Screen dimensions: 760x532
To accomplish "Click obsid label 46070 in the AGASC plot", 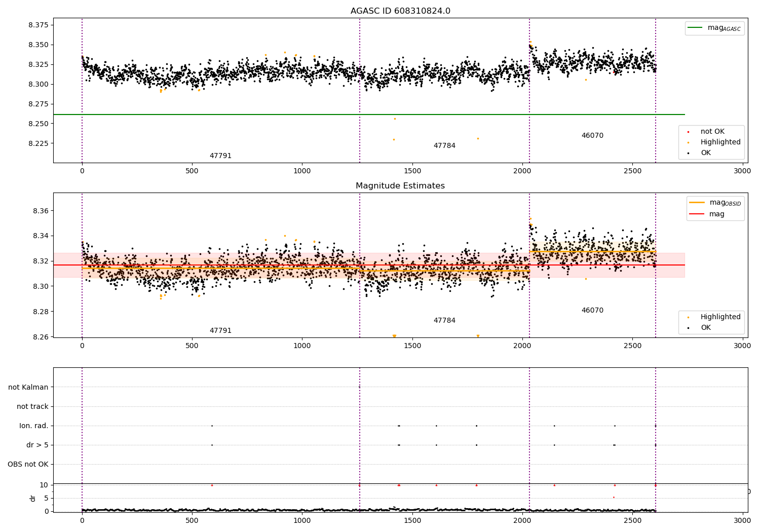I will [592, 136].
